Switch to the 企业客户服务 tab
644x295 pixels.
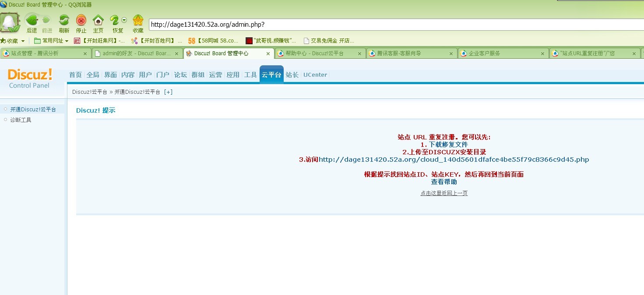(x=503, y=53)
